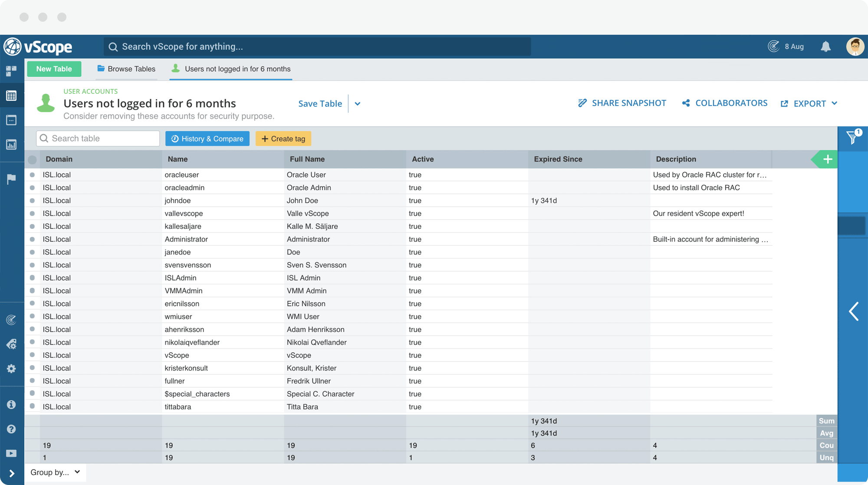Open the help question mark icon
868x485 pixels.
[x=11, y=429]
